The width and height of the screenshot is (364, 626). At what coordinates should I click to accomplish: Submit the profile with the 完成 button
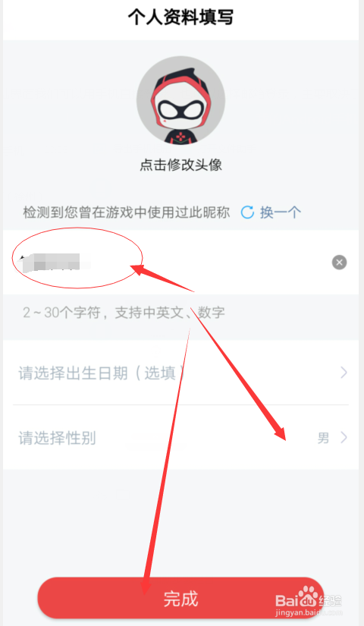[180, 599]
